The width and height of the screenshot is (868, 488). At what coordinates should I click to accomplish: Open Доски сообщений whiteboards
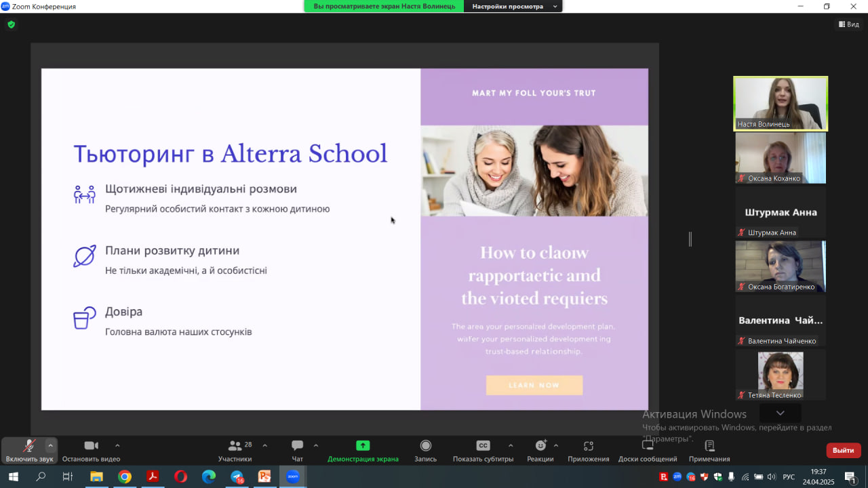pyautogui.click(x=648, y=451)
